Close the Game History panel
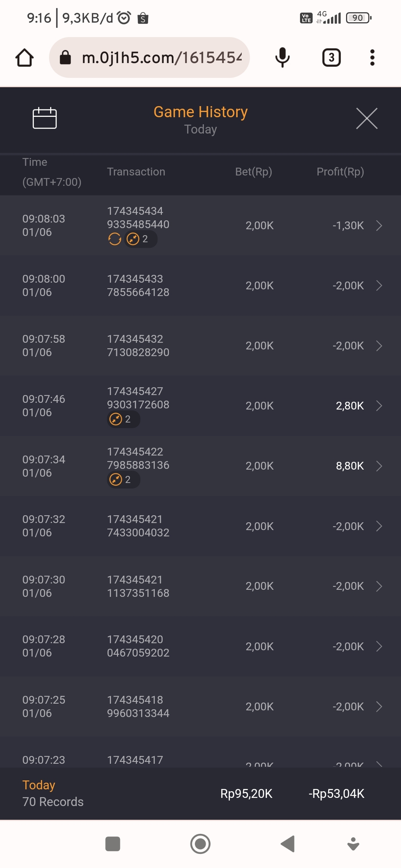 tap(366, 119)
